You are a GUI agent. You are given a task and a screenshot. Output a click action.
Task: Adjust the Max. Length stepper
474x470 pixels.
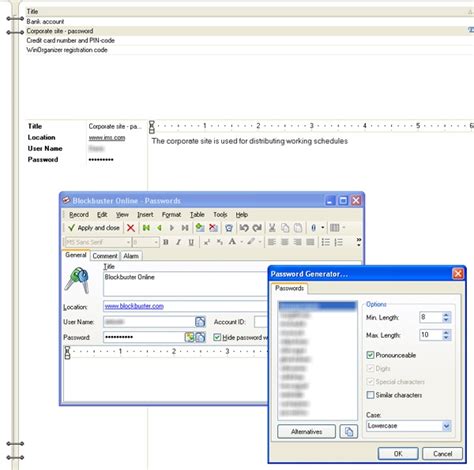click(x=446, y=335)
